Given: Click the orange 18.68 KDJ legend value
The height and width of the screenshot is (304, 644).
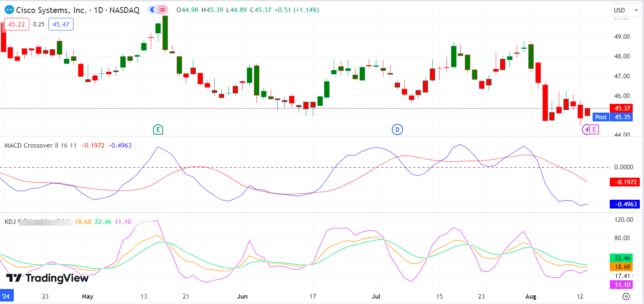Looking at the screenshot, I should pos(83,222).
